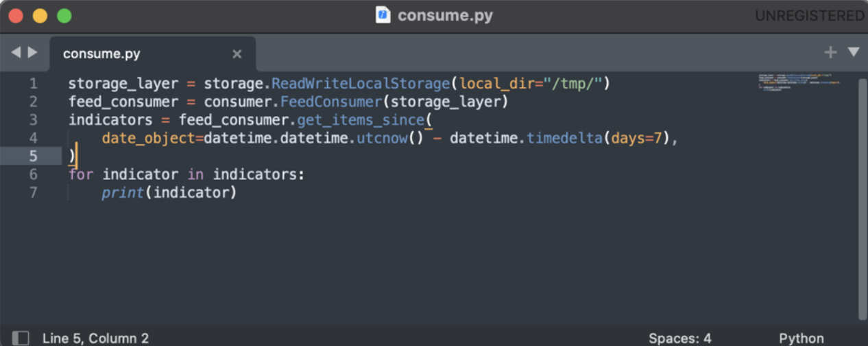868x346 pixels.
Task: Open the Python syntax selector
Action: 801,338
